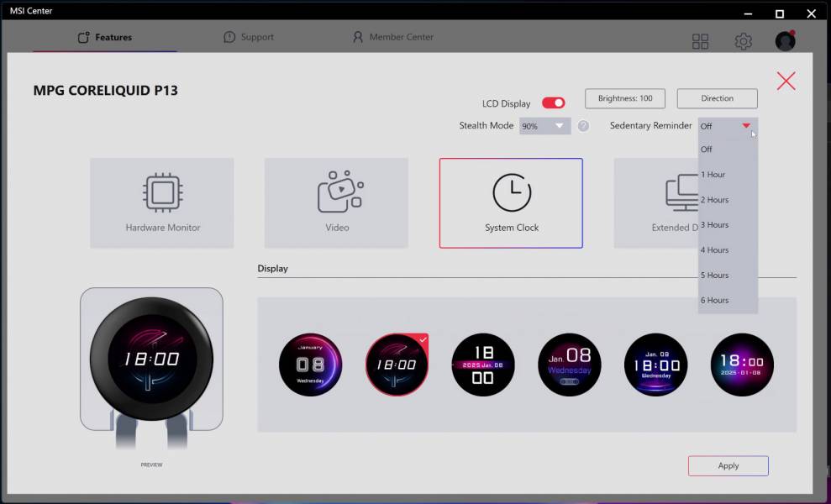
Task: Open the apps grid icon
Action: tap(700, 41)
